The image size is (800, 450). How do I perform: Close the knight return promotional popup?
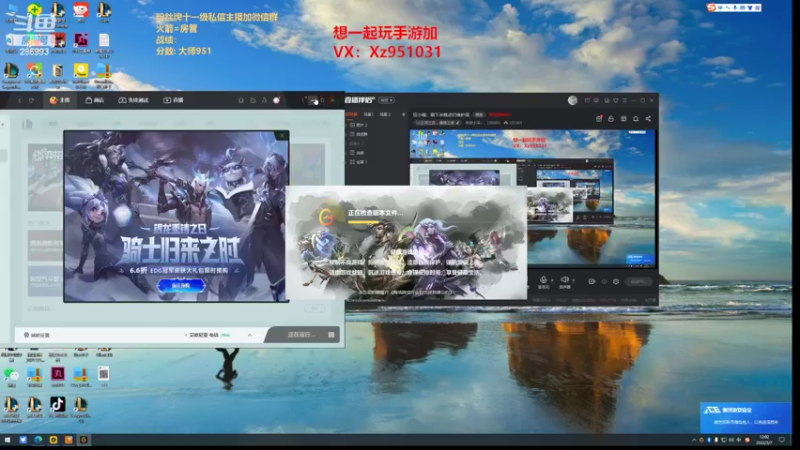click(282, 135)
